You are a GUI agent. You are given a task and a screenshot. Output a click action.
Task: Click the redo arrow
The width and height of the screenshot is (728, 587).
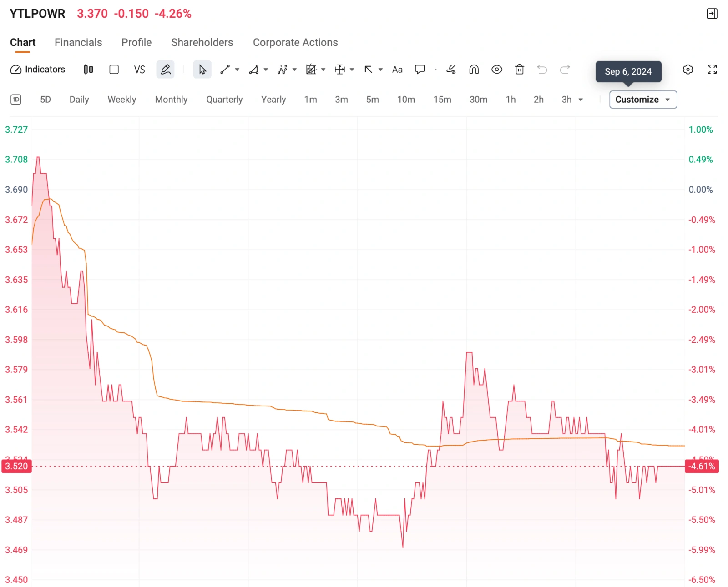point(565,70)
